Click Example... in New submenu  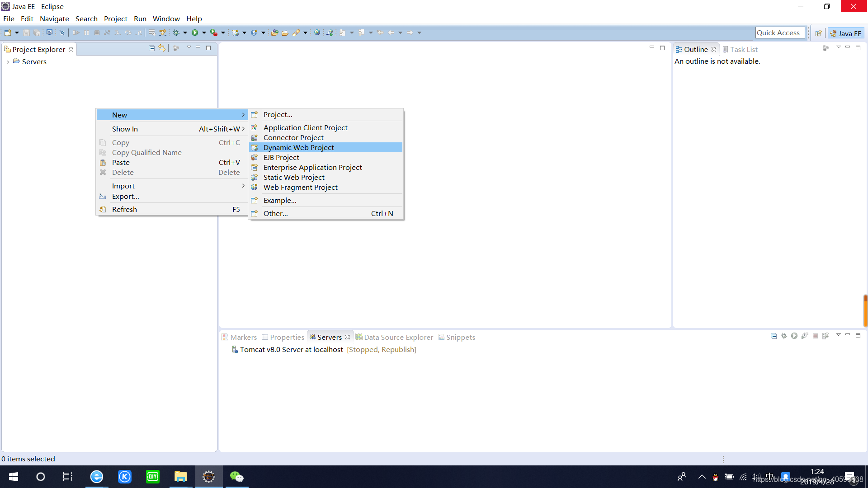pyautogui.click(x=326, y=200)
